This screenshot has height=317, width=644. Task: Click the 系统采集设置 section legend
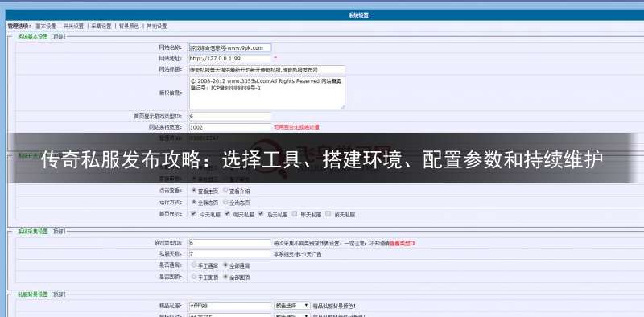tap(33, 232)
